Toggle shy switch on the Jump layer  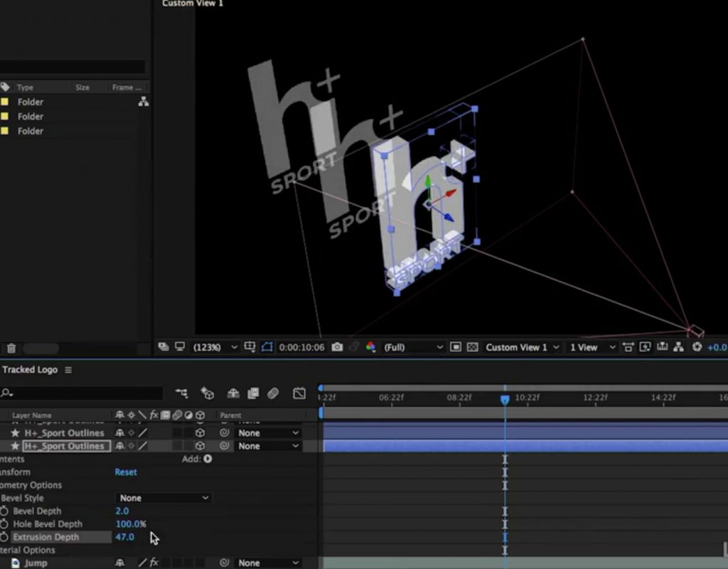coord(119,563)
